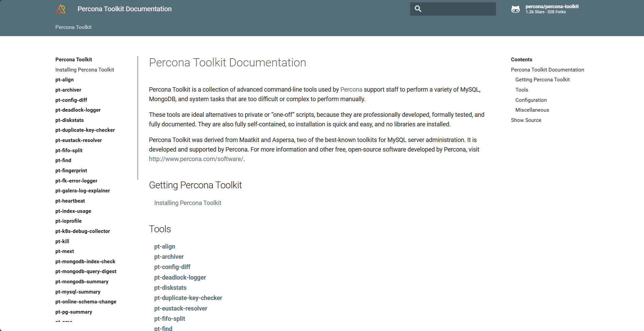The image size is (644, 331).
Task: Select pt-deadlock-logger in the left sidebar
Action: click(x=78, y=110)
